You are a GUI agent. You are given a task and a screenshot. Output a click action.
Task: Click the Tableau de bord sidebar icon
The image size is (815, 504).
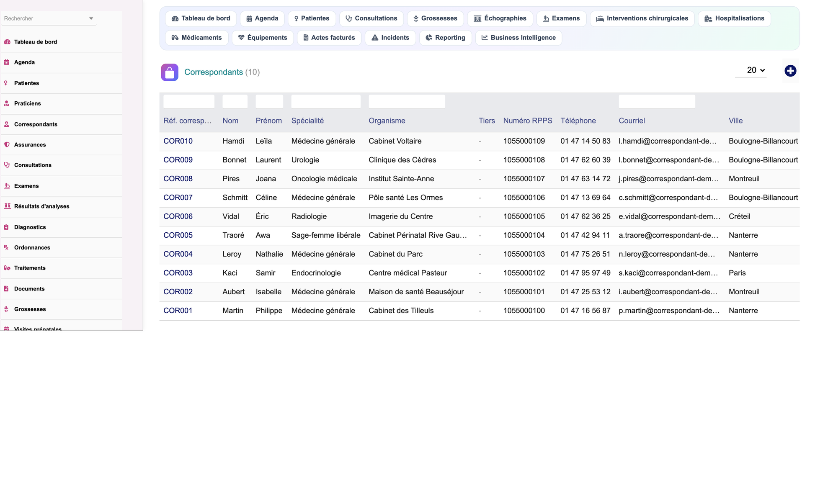7,42
